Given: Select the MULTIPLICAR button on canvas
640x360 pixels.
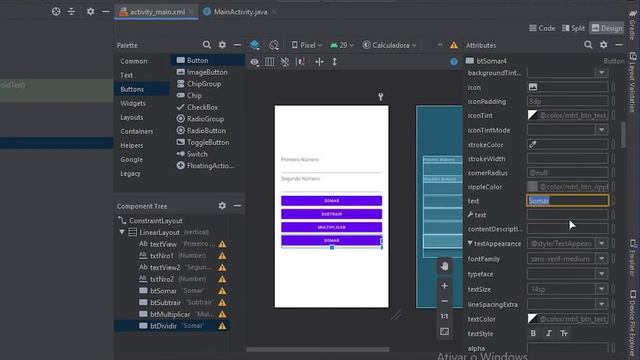Looking at the screenshot, I should (x=331, y=227).
